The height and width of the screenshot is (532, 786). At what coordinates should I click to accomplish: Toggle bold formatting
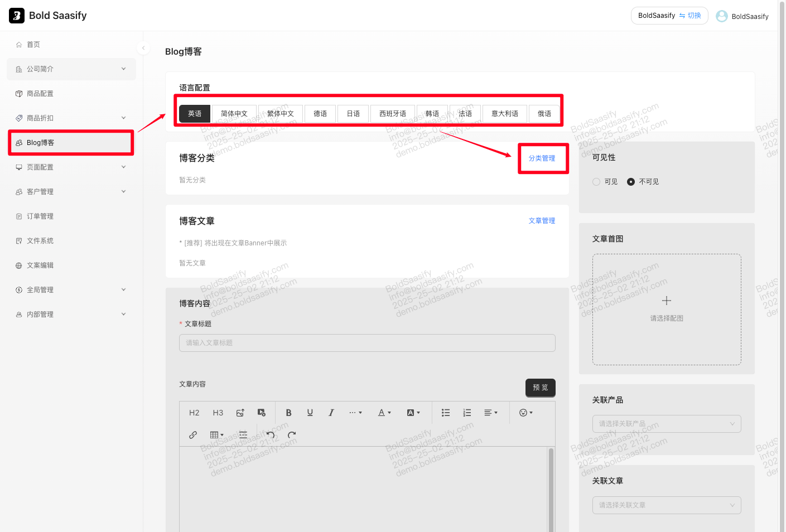coord(288,413)
